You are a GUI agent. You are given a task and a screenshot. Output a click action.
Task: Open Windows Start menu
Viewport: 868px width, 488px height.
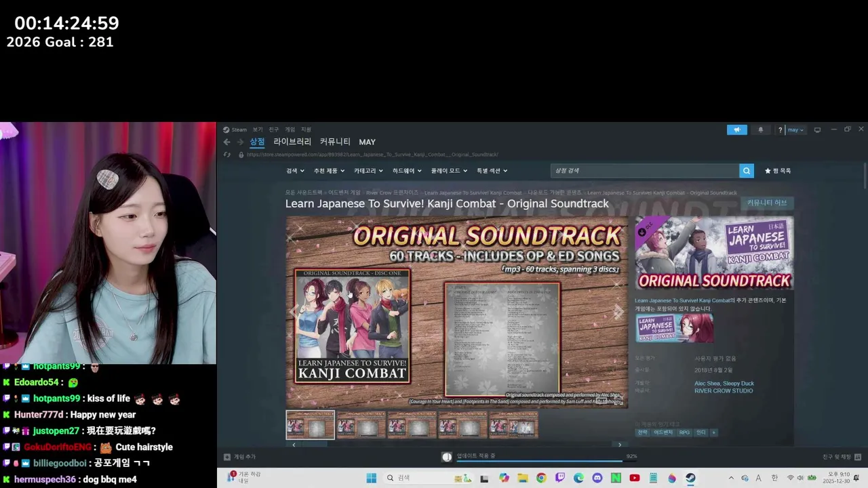pyautogui.click(x=371, y=478)
